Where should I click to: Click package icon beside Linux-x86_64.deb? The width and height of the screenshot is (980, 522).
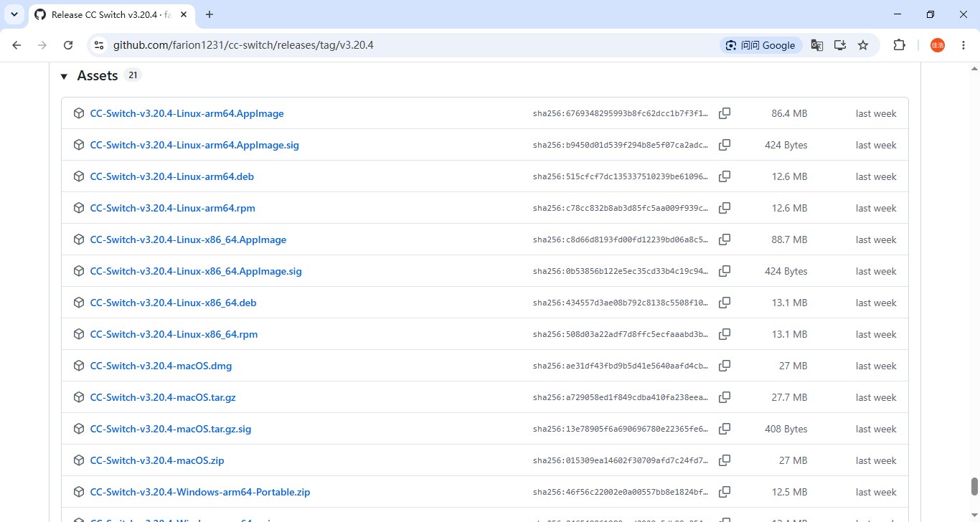(79, 303)
